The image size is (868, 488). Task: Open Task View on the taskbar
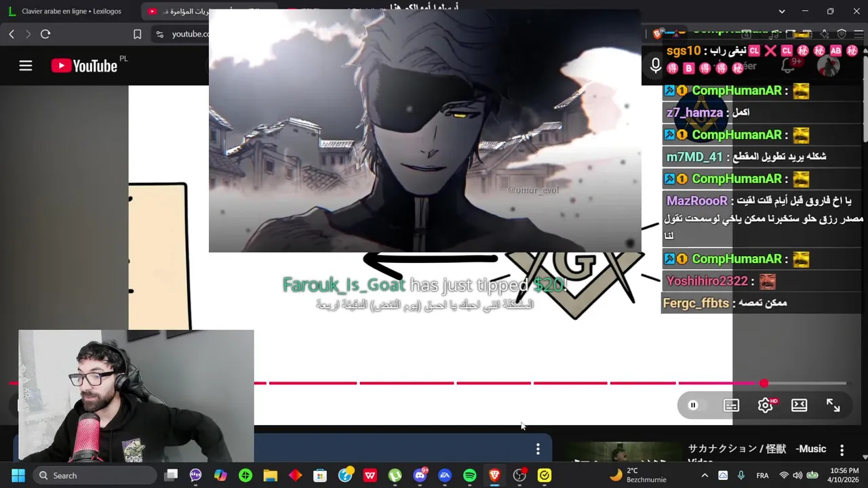click(x=171, y=475)
